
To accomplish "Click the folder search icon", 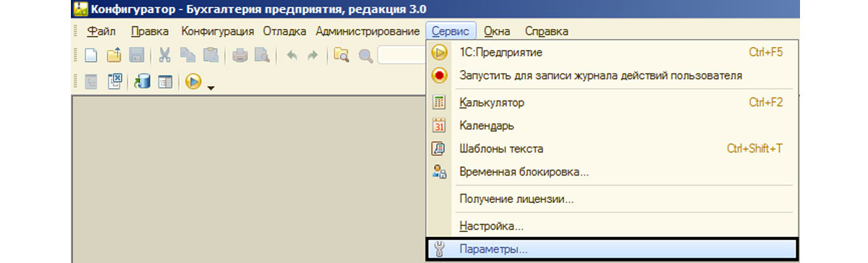I will [x=341, y=55].
